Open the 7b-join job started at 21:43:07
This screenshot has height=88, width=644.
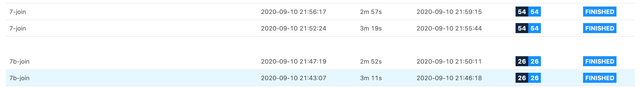pos(19,78)
